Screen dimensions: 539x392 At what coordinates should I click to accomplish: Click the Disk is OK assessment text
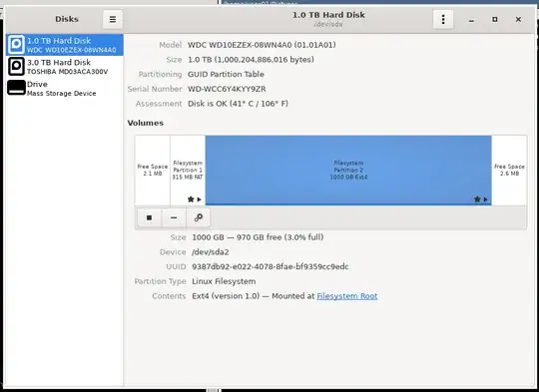[238, 104]
